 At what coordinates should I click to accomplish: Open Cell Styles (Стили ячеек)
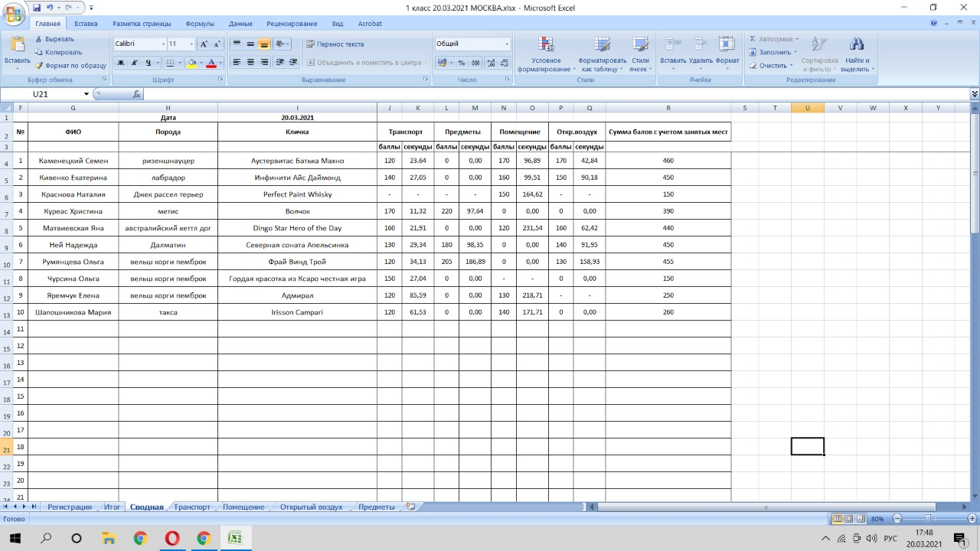(640, 54)
